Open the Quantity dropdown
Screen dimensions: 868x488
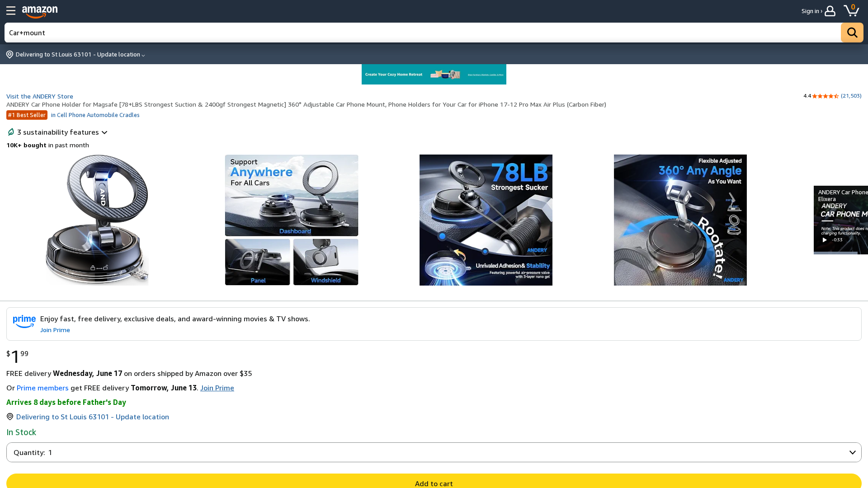coord(434,452)
